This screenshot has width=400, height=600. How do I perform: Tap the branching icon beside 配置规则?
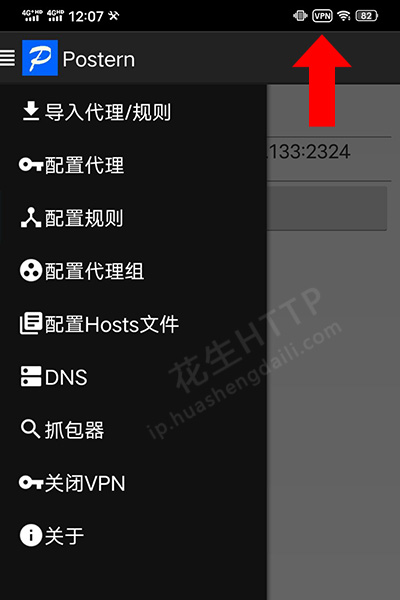[x=31, y=218]
